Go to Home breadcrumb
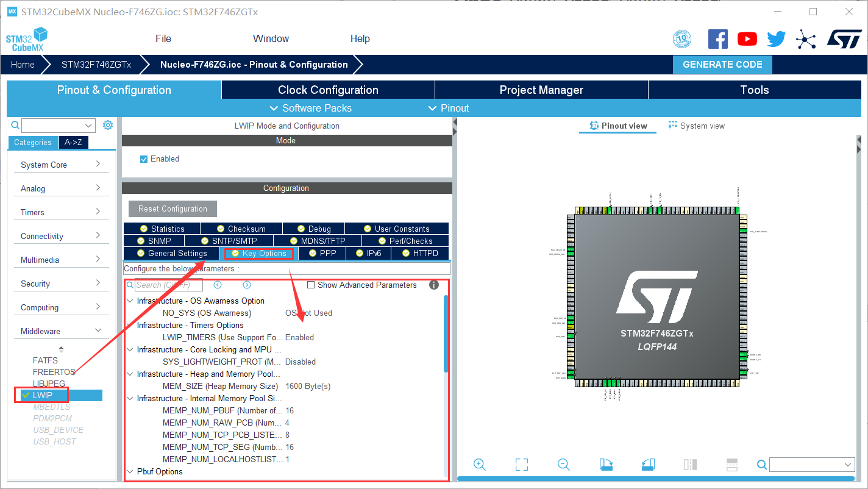This screenshot has width=868, height=489. tap(23, 65)
